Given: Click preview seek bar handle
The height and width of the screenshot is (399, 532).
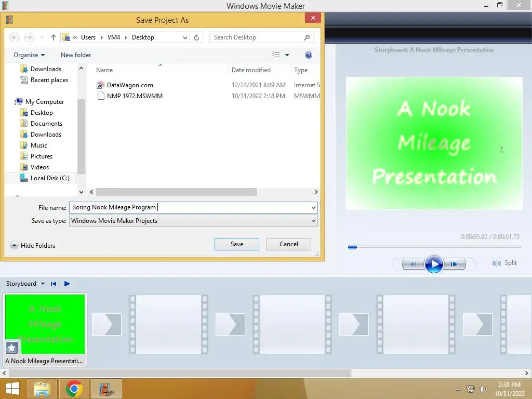Looking at the screenshot, I should point(353,247).
